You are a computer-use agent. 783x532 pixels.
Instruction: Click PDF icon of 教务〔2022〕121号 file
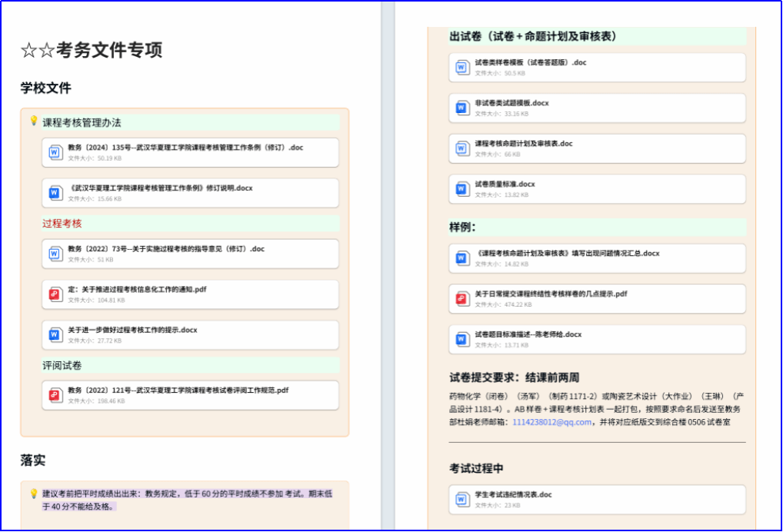pos(55,395)
